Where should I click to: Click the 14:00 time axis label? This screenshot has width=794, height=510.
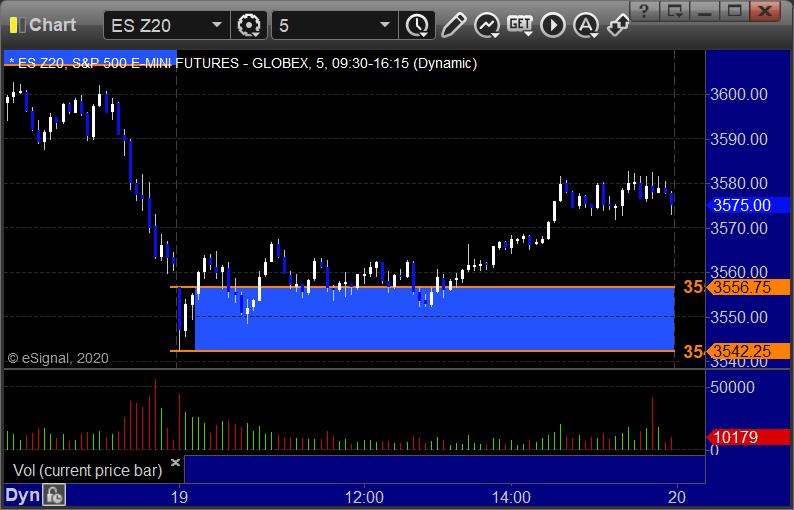(511, 497)
